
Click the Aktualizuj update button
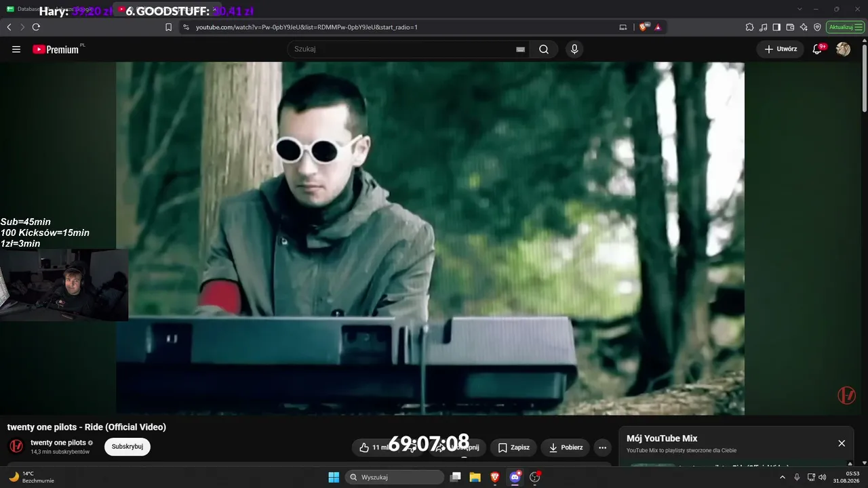pyautogui.click(x=841, y=27)
